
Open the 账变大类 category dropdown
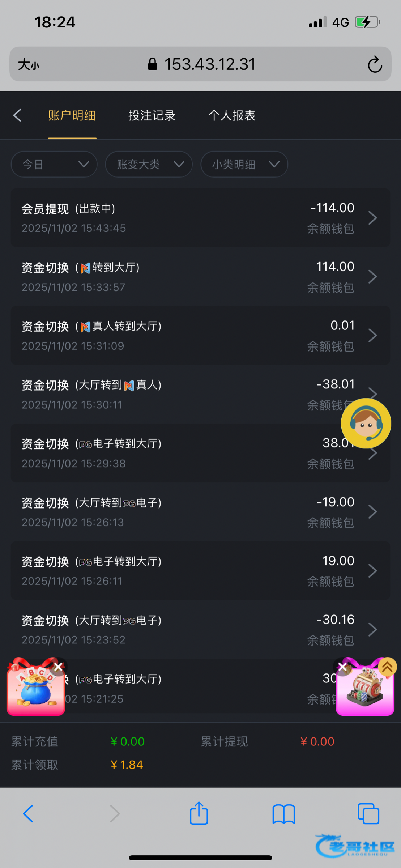click(149, 165)
